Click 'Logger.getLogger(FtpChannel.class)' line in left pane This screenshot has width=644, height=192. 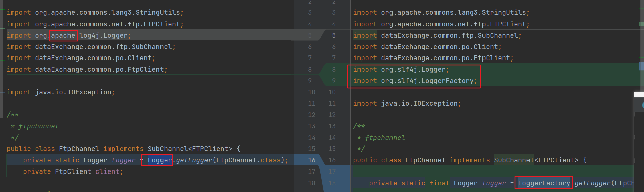click(155, 160)
